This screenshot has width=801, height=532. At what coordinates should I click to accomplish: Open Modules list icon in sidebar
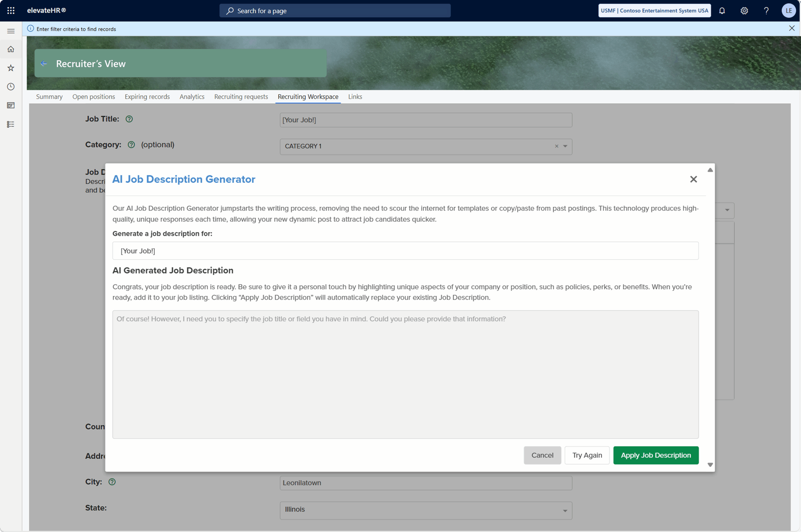tap(11, 124)
